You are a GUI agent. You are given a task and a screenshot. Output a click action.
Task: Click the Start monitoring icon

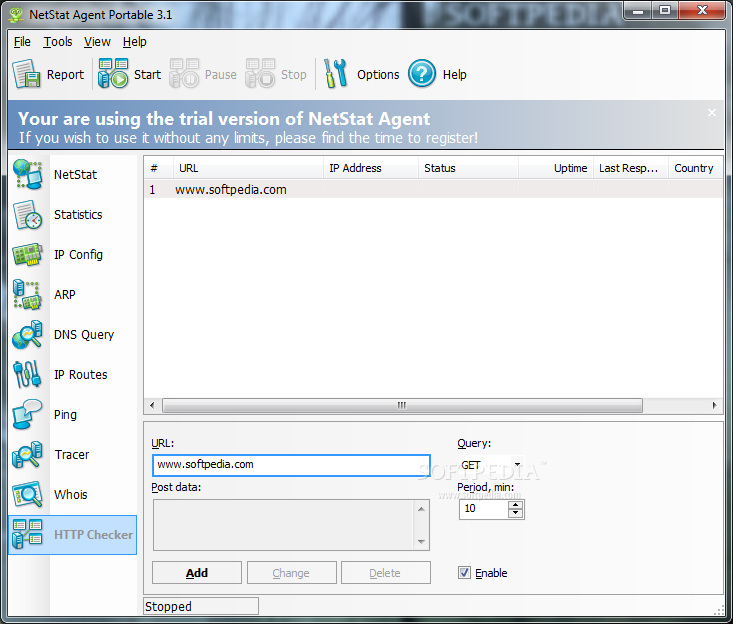pyautogui.click(x=113, y=73)
